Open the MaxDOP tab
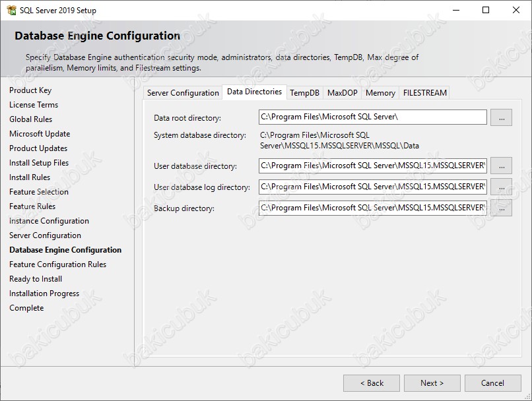Screen dimensions: 532x401 pos(343,93)
